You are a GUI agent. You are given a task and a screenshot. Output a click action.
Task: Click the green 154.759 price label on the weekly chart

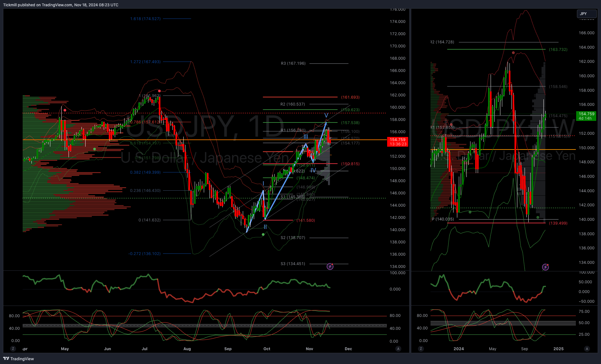click(586, 116)
